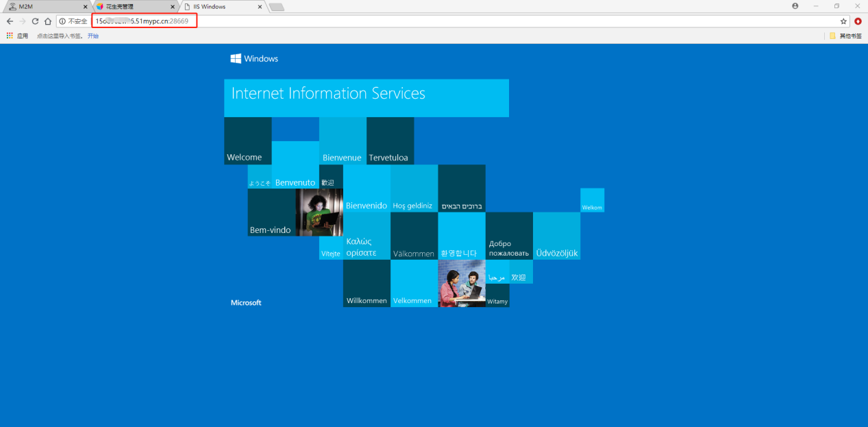The height and width of the screenshot is (427, 868).
Task: Click the woman with laptop photo tile
Action: pyautogui.click(x=319, y=212)
